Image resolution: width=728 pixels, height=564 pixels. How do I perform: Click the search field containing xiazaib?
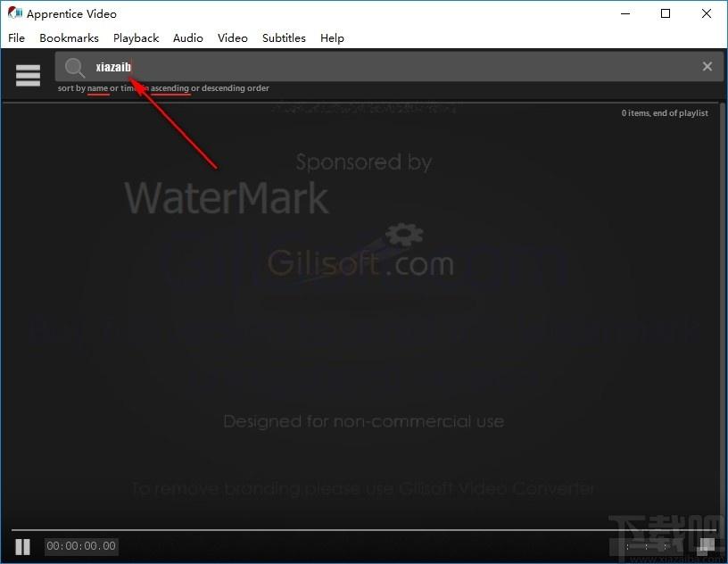click(389, 66)
